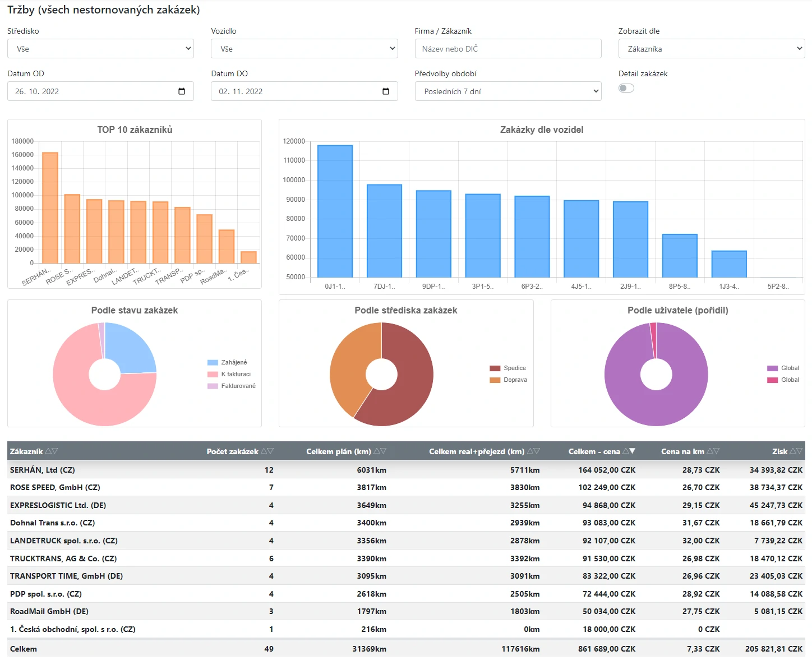The height and width of the screenshot is (660, 812).
Task: Toggle the pink Global legend entry
Action: point(783,380)
